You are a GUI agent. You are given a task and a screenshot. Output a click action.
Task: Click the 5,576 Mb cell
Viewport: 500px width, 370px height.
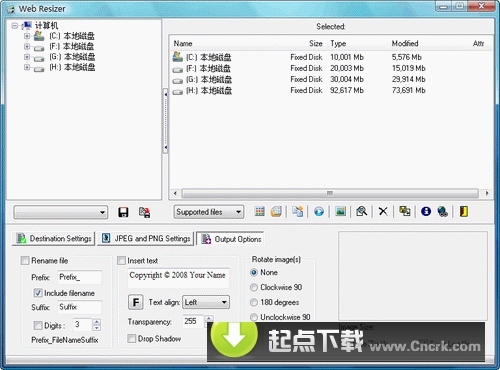coord(406,57)
